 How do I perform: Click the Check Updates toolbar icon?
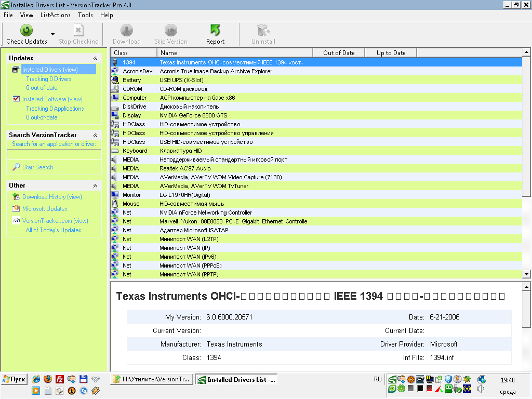click(x=26, y=31)
